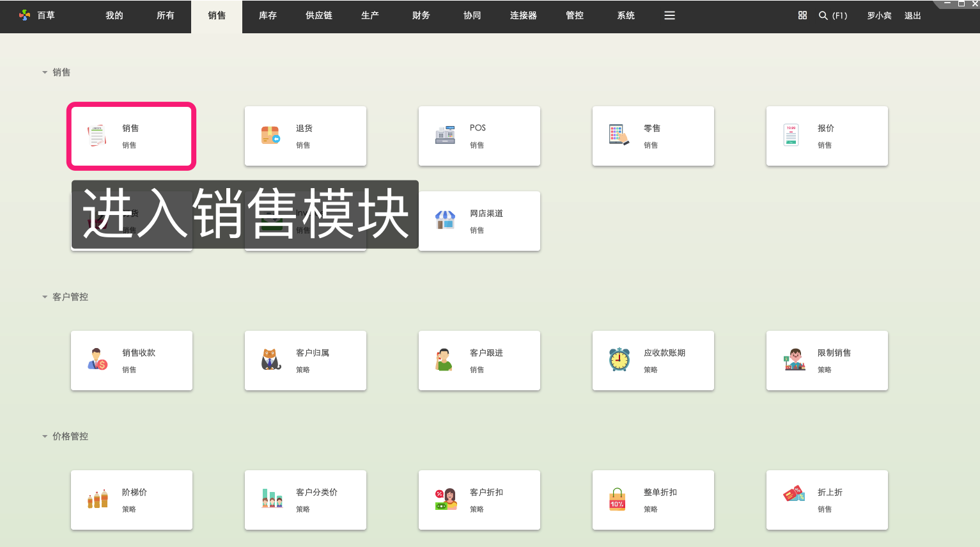Click the 百草 colorful logo icon
The height and width of the screenshot is (547, 980).
tap(24, 15)
